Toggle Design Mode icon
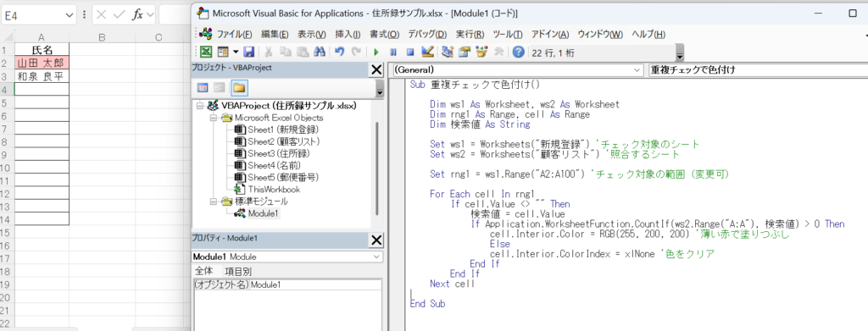 [427, 52]
